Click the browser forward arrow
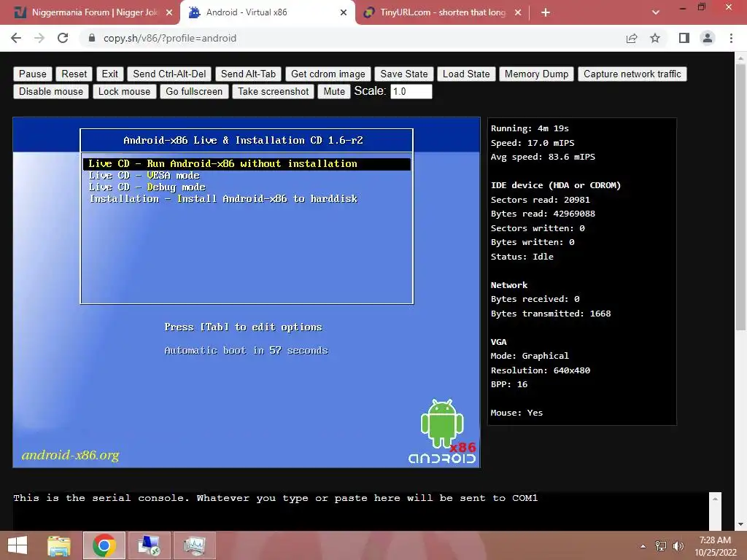The image size is (747, 560). coord(39,38)
